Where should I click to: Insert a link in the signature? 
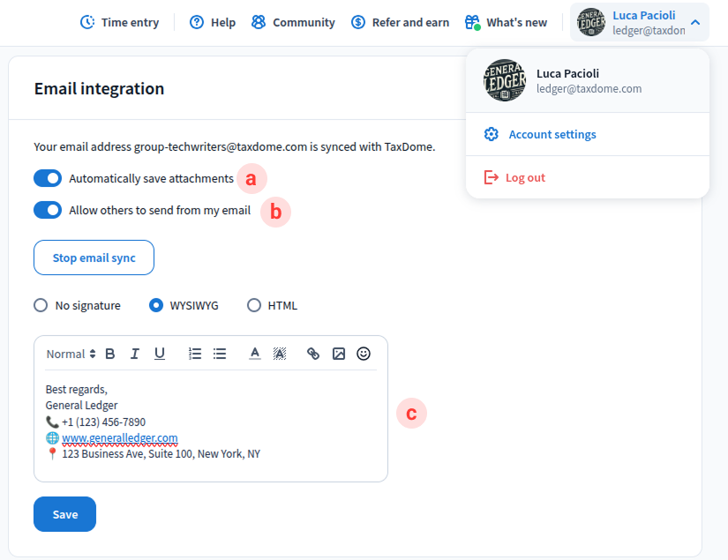pos(313,354)
